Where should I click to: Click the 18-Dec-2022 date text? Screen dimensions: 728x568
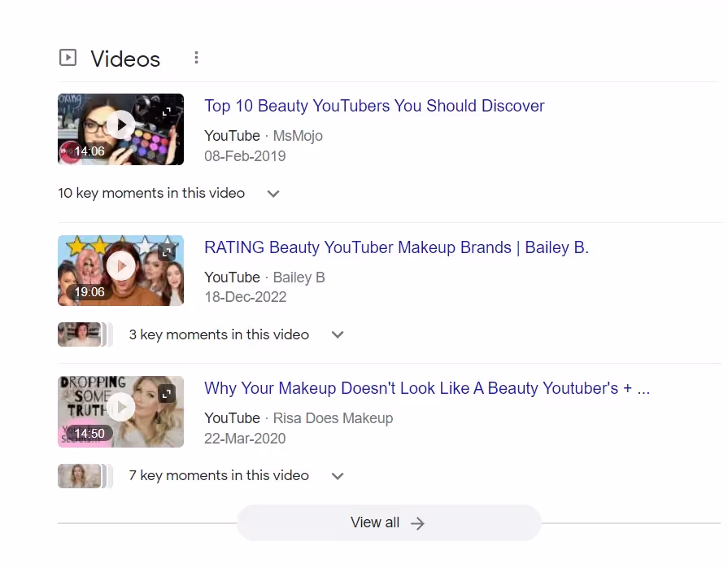tap(246, 297)
